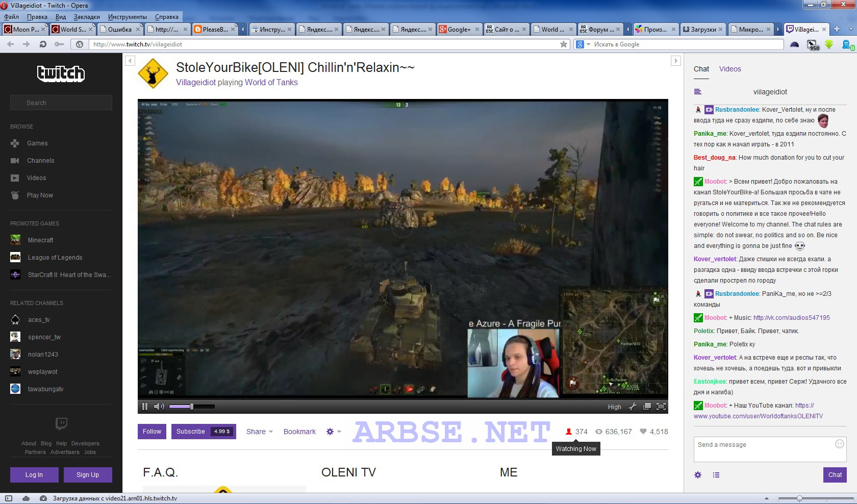Bookmark page with address bar star

(564, 44)
